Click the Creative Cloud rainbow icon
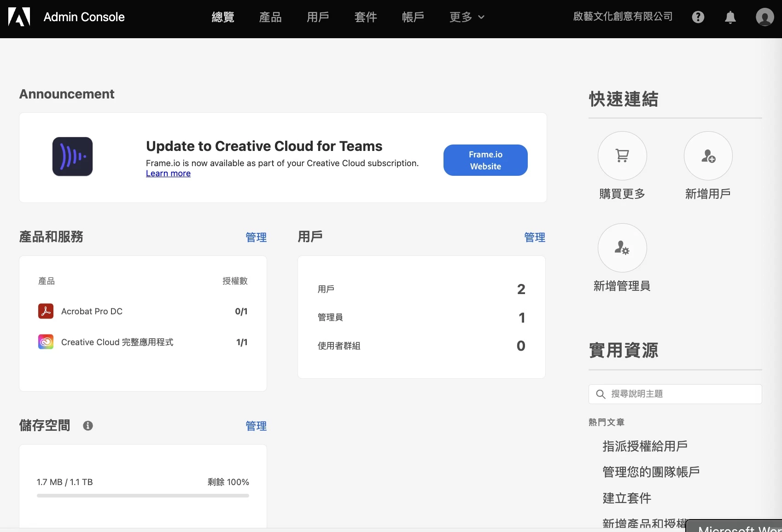 coord(46,342)
